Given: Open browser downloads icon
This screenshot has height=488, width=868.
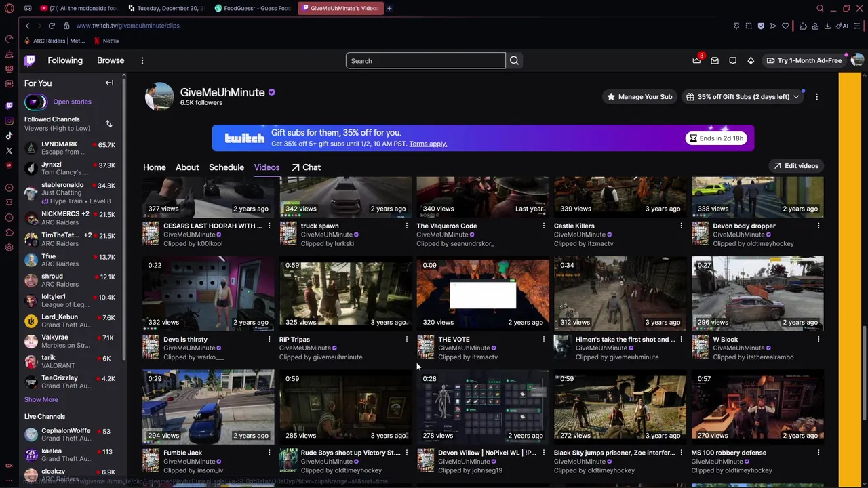Looking at the screenshot, I should click(828, 26).
